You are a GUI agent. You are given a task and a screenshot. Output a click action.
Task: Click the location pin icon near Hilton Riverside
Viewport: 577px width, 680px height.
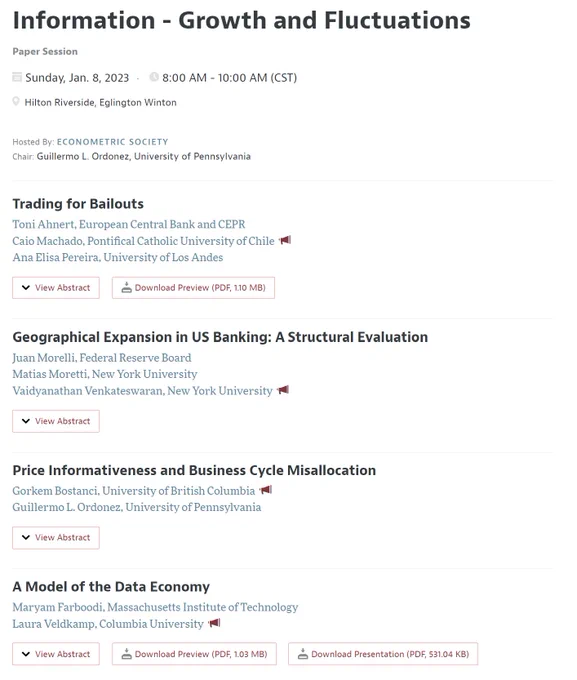coord(16,101)
